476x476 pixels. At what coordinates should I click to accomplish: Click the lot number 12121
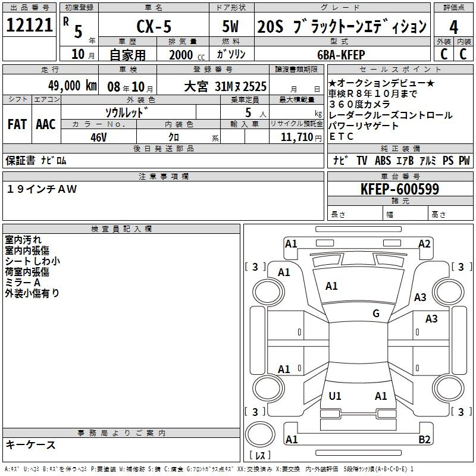coord(29,25)
